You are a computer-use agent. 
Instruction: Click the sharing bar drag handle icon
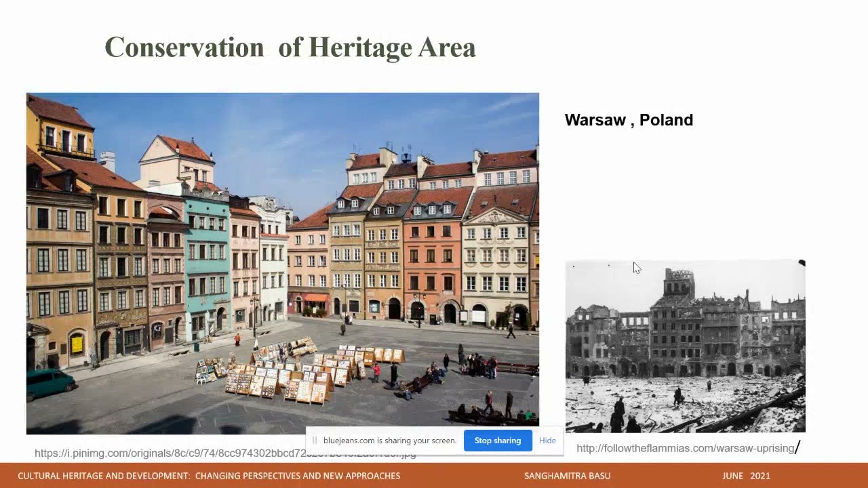click(315, 441)
